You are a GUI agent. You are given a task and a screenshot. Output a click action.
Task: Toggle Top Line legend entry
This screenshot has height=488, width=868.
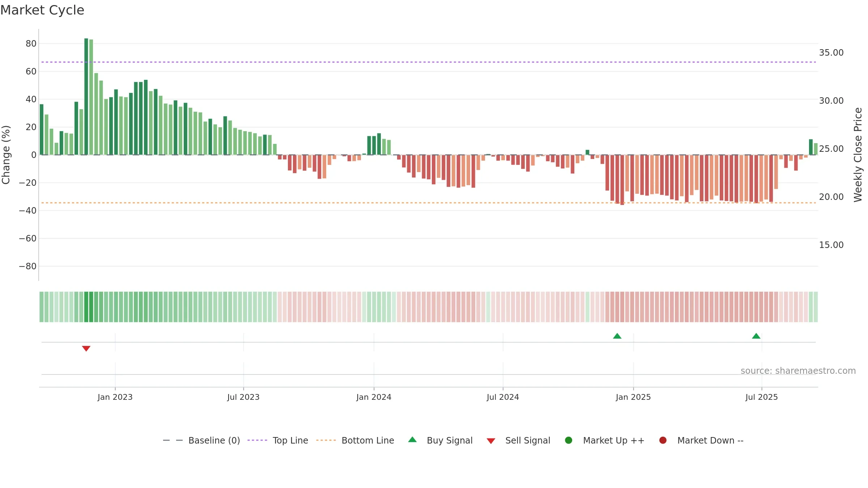click(x=278, y=440)
